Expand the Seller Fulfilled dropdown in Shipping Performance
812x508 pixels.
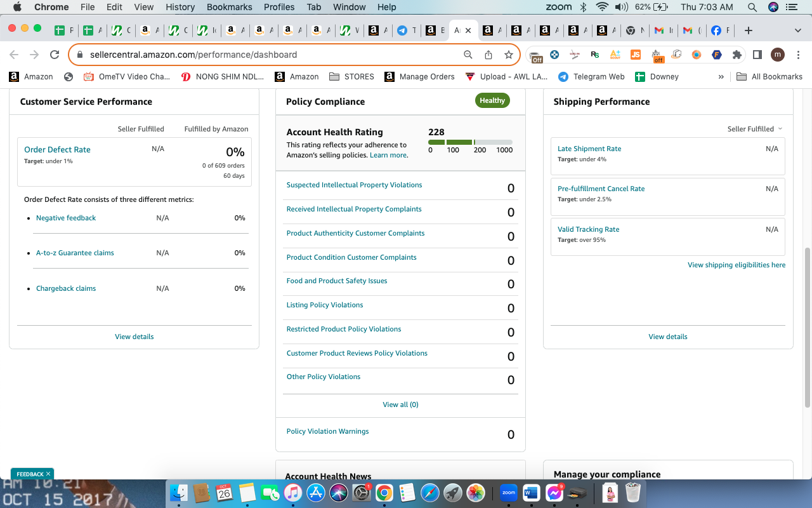coord(755,129)
